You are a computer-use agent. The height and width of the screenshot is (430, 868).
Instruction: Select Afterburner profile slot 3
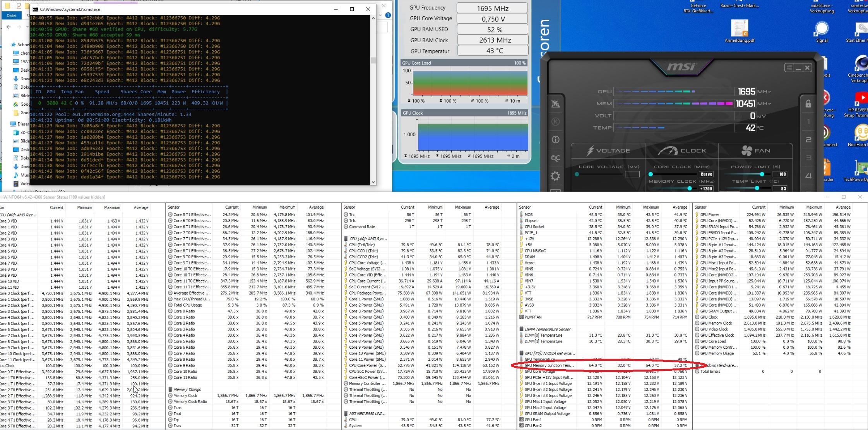tap(808, 158)
